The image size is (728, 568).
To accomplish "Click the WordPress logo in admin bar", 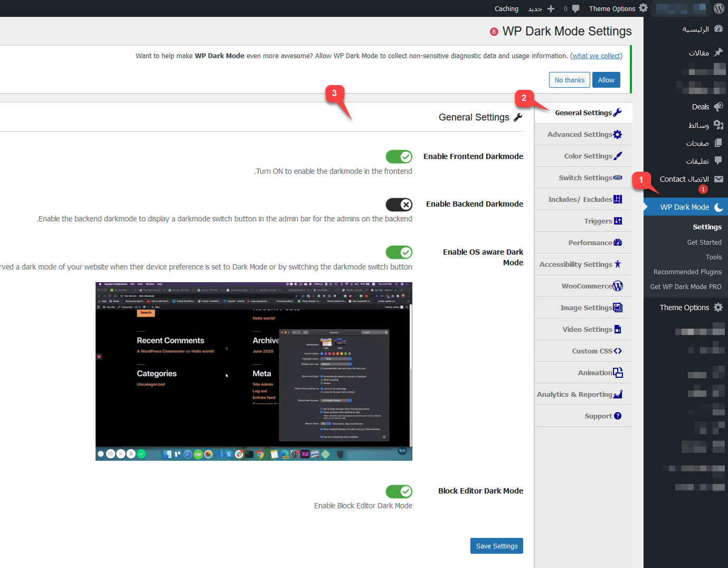I will pos(718,8).
